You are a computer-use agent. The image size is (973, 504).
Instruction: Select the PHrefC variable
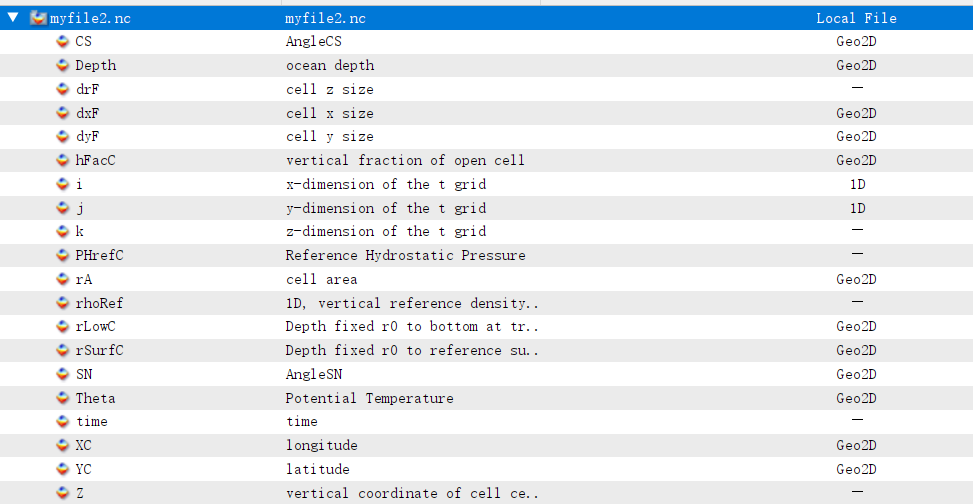coord(100,256)
